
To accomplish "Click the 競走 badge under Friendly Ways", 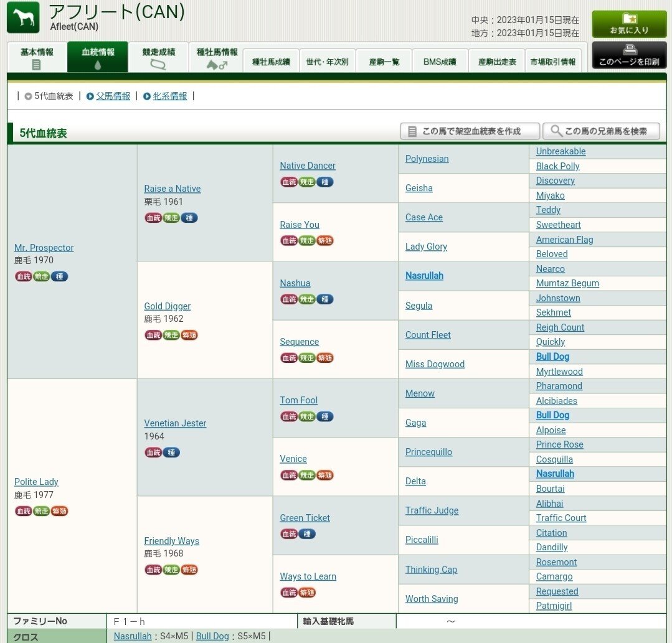I will (x=171, y=570).
